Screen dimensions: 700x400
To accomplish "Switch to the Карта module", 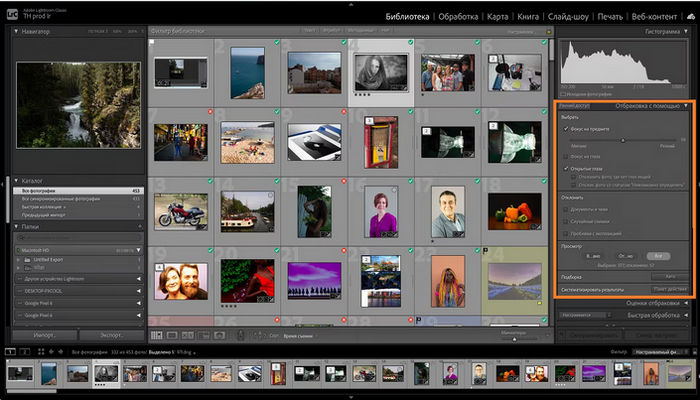I will tap(497, 17).
